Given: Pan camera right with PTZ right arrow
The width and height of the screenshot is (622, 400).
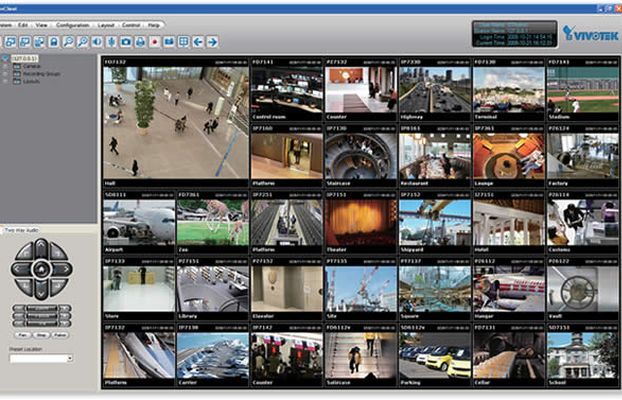Looking at the screenshot, I should pos(63,268).
